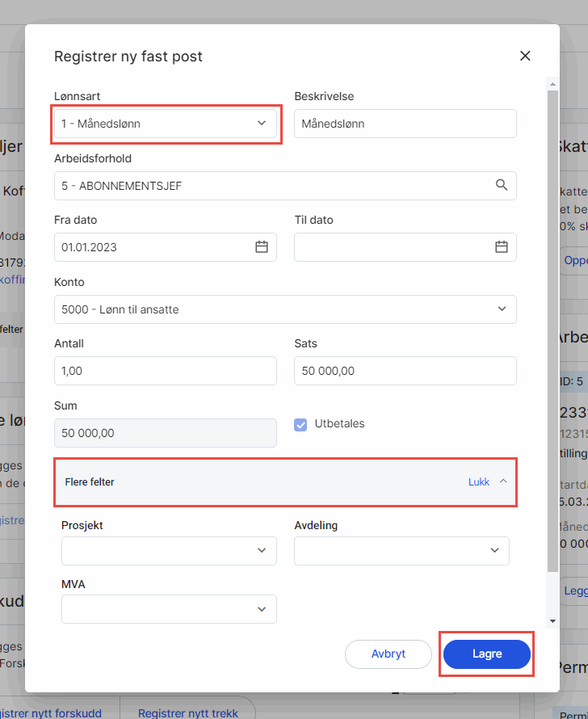The image size is (588, 719).
Task: Open the Lønnsart dropdown
Action: pyautogui.click(x=166, y=124)
